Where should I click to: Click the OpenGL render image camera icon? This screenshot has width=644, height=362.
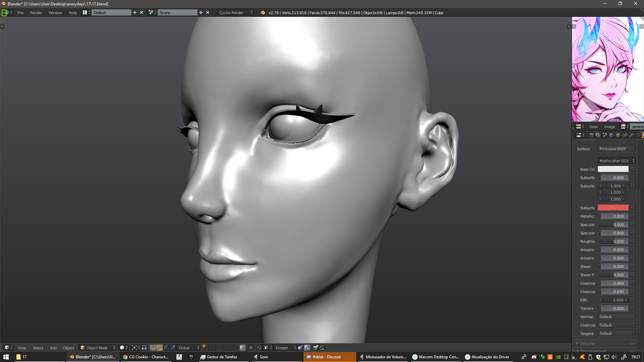[x=315, y=348]
